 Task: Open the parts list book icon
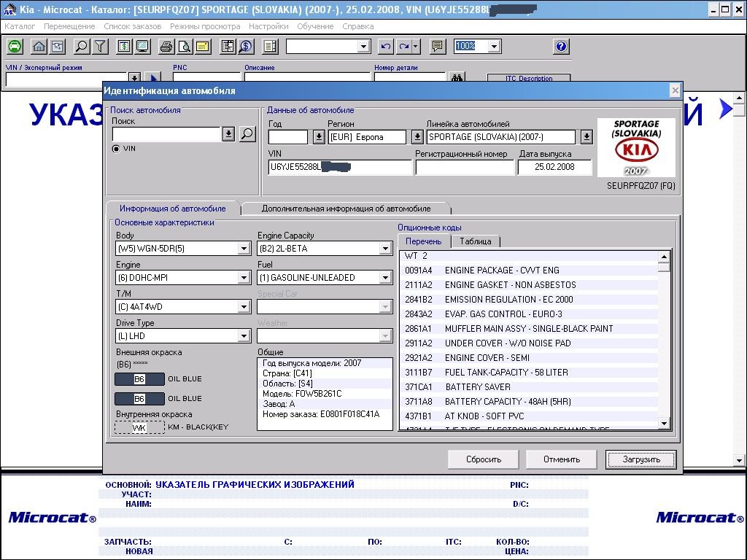pyautogui.click(x=228, y=46)
